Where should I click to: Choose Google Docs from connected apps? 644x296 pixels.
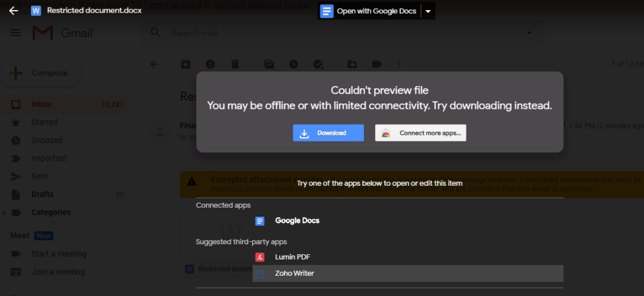tap(408, 221)
